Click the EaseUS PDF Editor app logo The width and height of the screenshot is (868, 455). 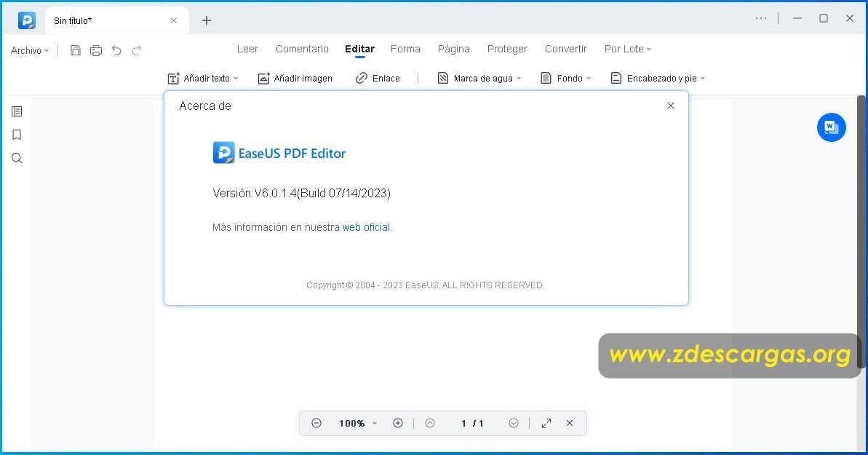27,20
